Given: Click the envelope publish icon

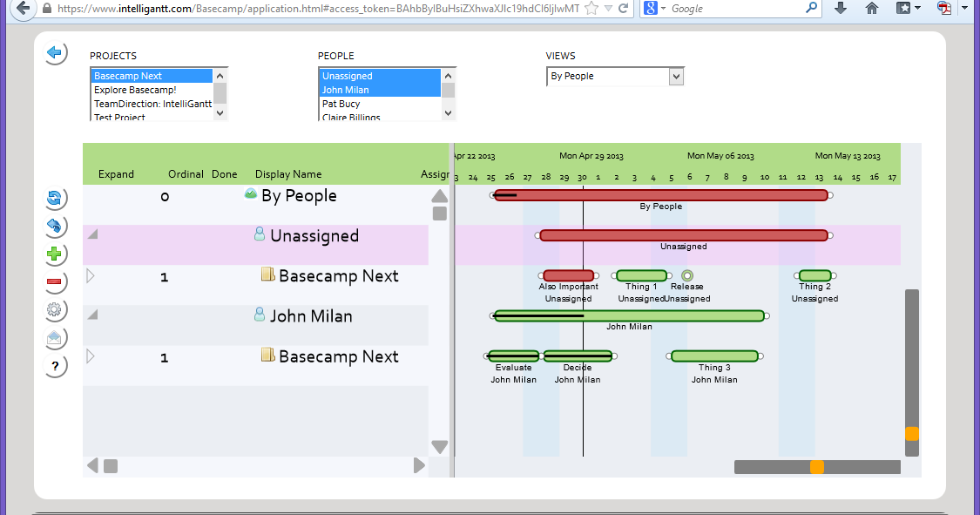Looking at the screenshot, I should [x=55, y=338].
